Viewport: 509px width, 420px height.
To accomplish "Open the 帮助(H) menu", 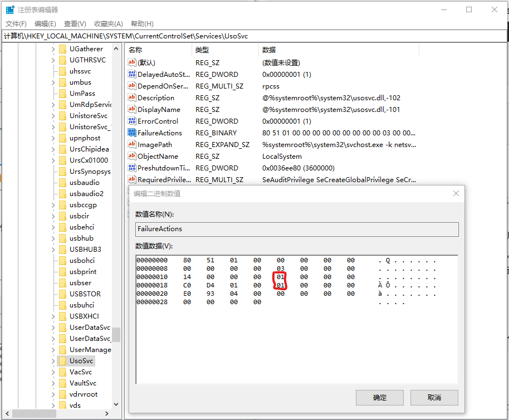I will pos(142,24).
